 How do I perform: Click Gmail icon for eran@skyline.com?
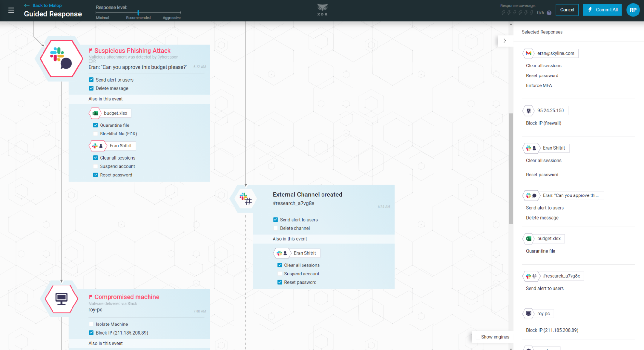point(528,54)
